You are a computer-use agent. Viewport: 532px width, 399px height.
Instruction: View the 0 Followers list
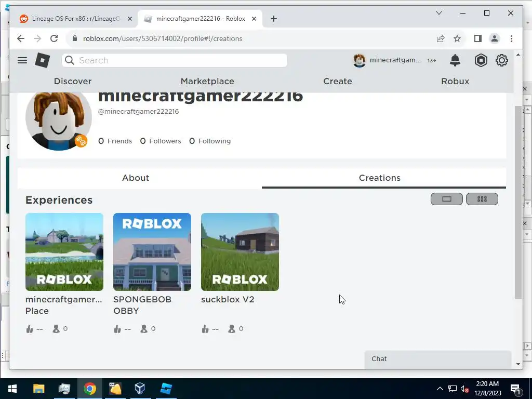pos(161,141)
